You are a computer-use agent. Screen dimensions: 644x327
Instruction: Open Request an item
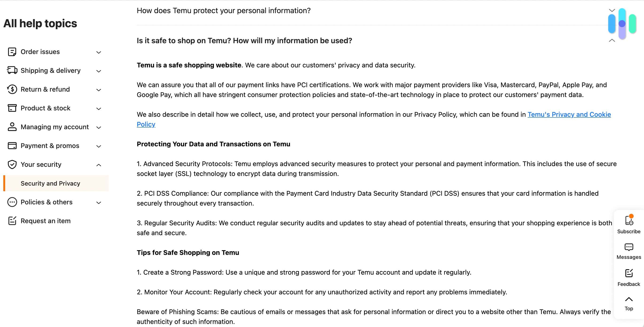coord(46,221)
